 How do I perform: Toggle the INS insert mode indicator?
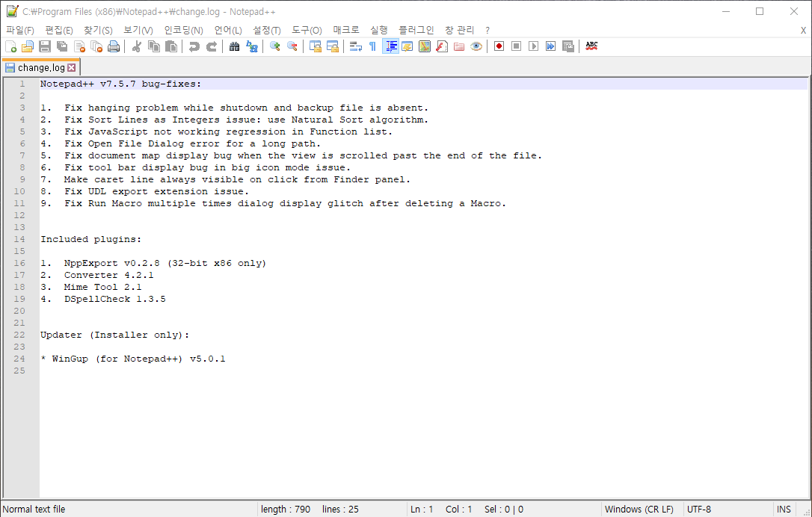tap(784, 510)
